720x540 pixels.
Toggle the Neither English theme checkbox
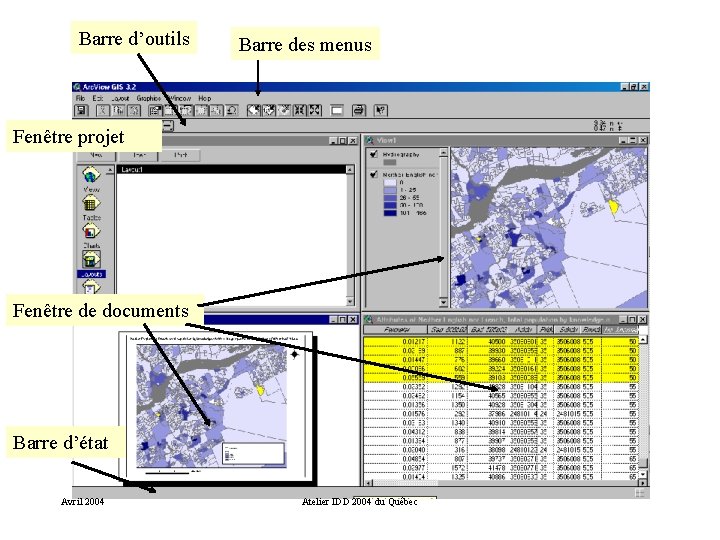coord(374,174)
